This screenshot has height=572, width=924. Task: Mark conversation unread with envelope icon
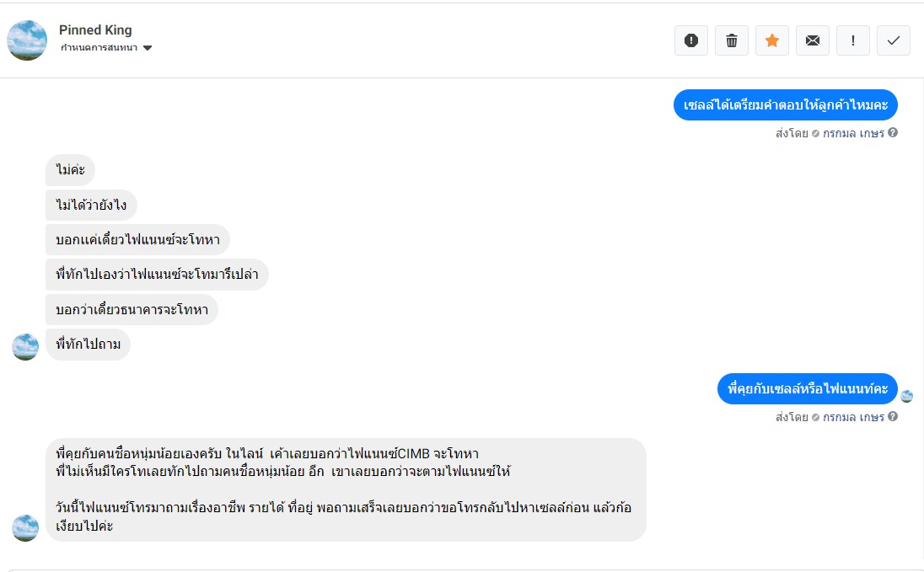pyautogui.click(x=813, y=40)
